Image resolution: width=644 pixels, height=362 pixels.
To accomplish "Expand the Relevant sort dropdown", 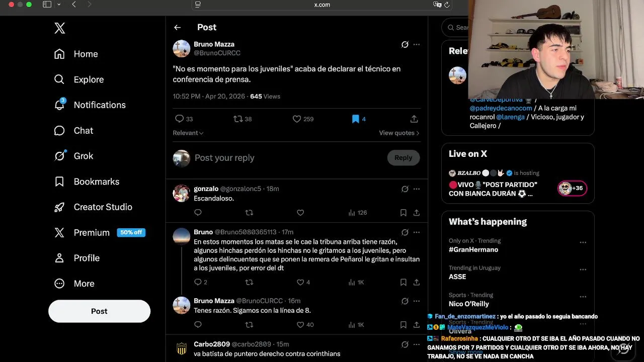I will (188, 133).
